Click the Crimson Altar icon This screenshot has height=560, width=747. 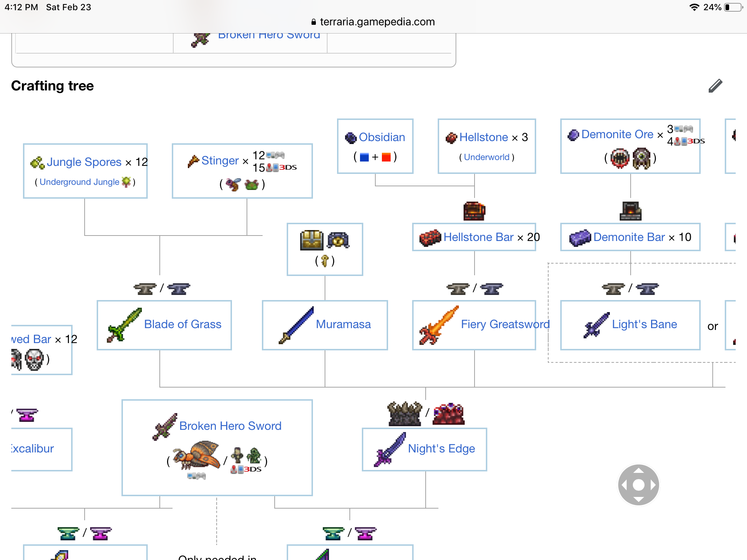point(449,413)
